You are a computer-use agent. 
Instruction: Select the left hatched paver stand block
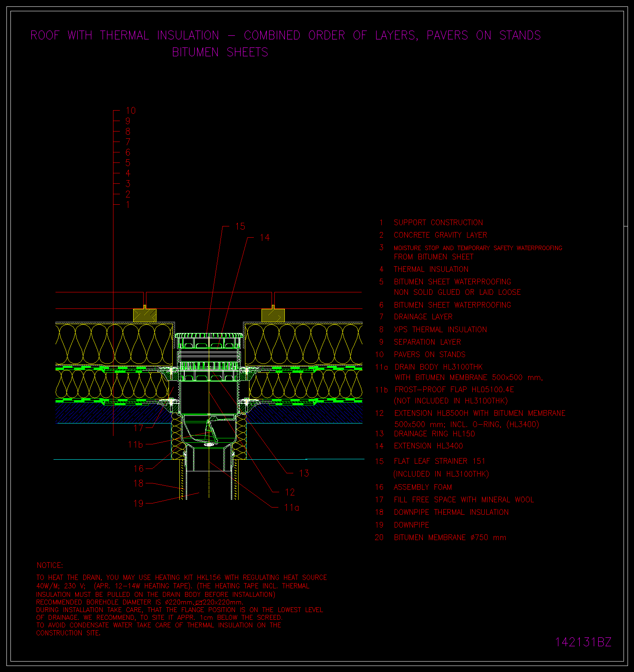(145, 315)
